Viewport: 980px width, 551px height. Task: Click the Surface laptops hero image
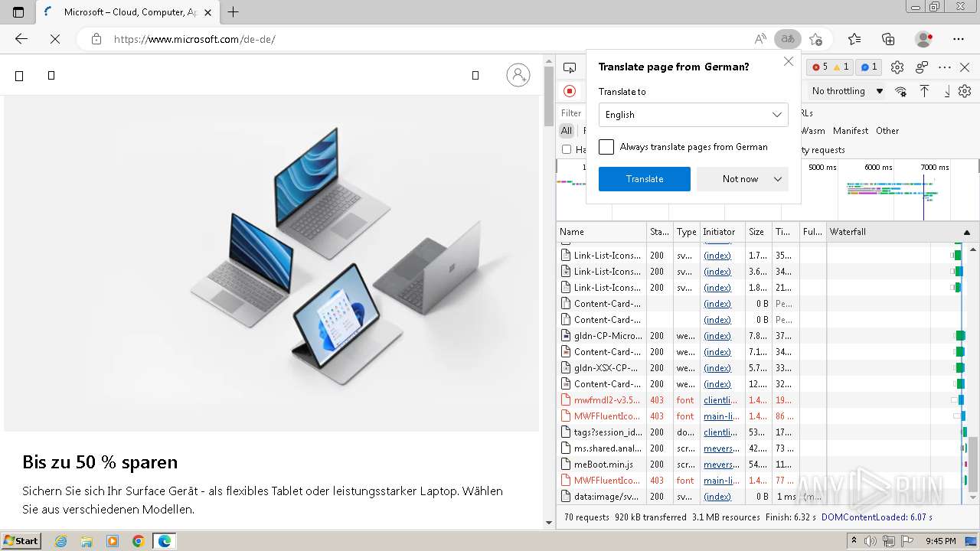[272, 263]
